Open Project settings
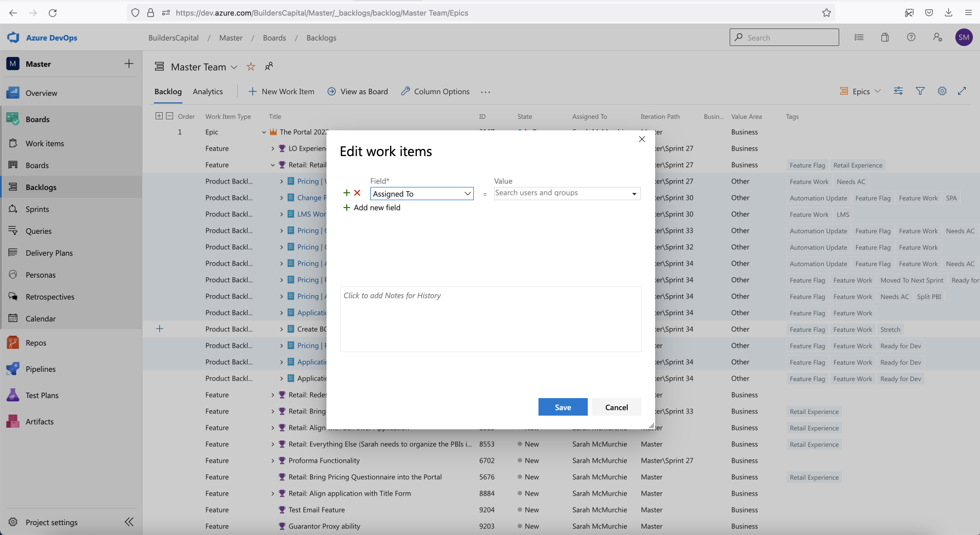980x535 pixels. click(51, 522)
